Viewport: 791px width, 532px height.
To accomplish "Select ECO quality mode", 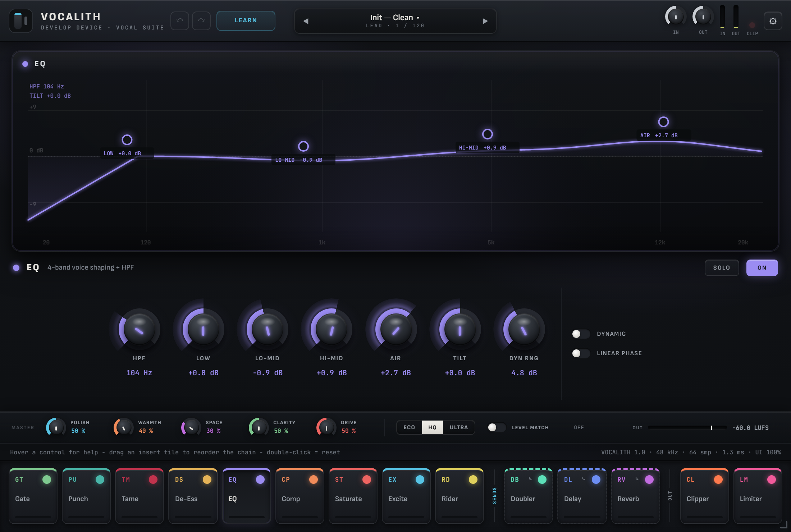I will (x=409, y=427).
